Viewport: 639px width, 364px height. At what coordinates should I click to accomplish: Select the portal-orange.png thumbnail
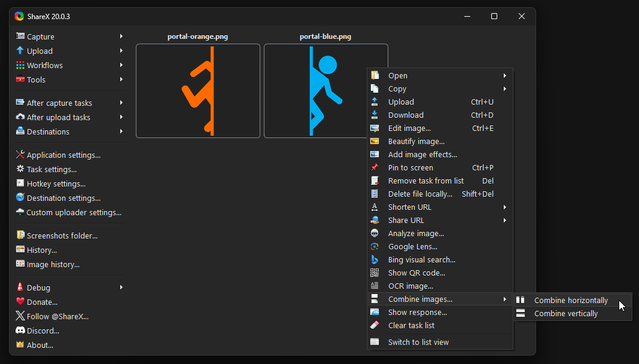pos(198,91)
